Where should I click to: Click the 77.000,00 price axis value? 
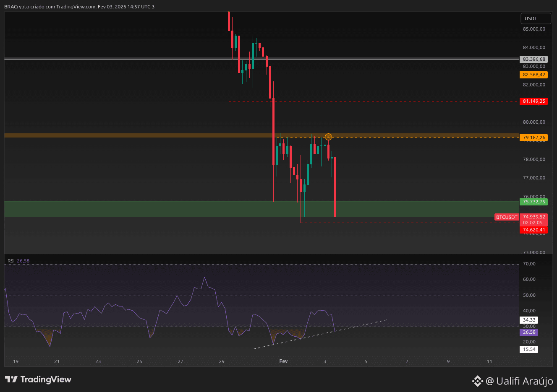coord(534,178)
